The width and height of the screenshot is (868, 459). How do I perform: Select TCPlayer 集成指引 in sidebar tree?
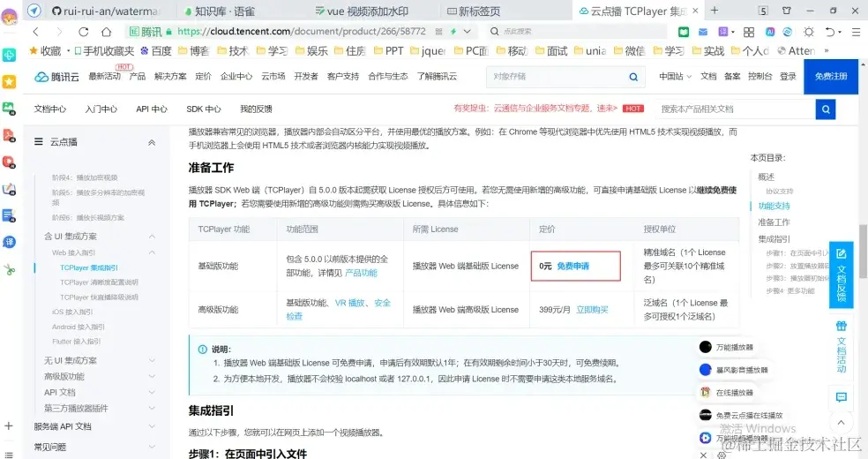click(x=88, y=268)
